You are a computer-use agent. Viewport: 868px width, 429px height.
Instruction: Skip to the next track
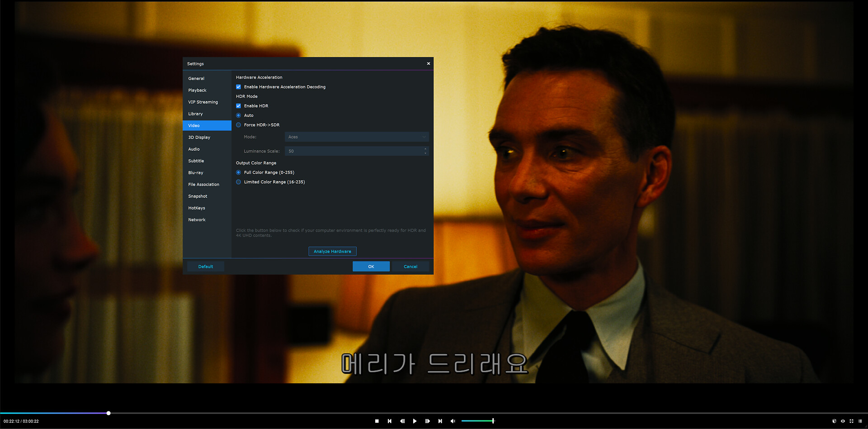440,421
